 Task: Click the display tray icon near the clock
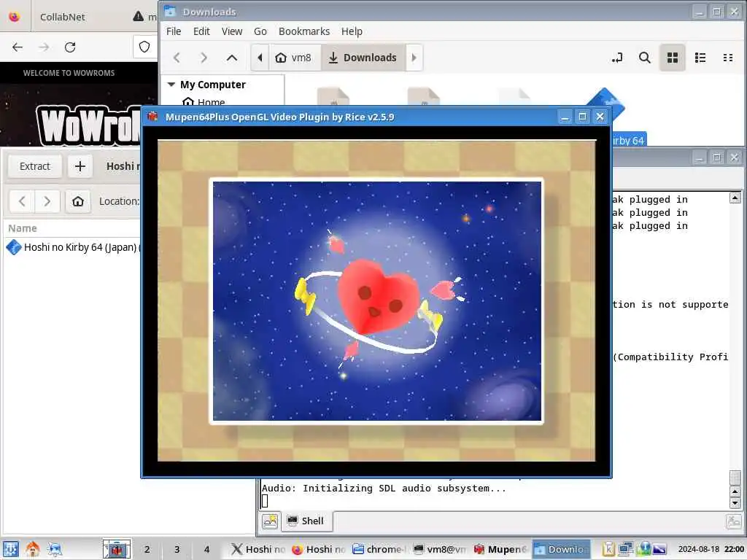659,549
